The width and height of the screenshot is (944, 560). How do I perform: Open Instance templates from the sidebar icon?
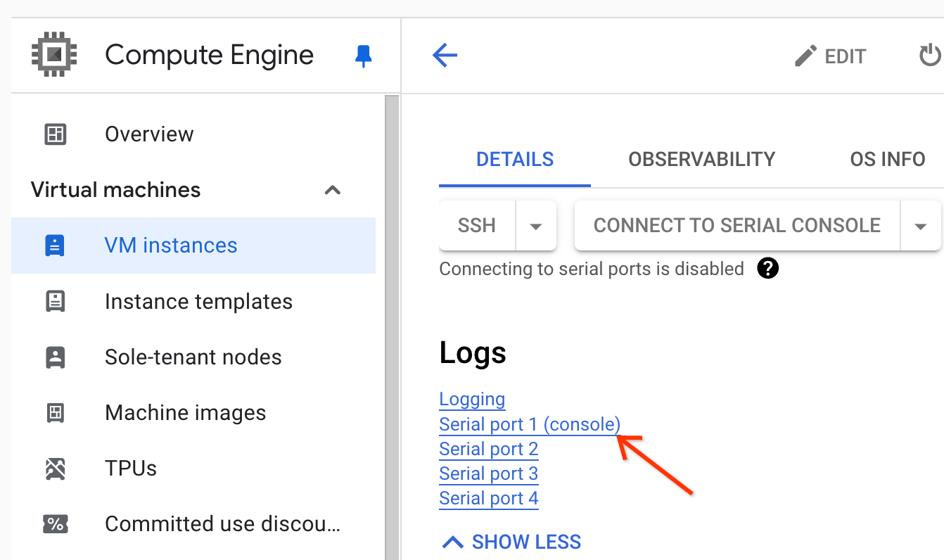click(53, 301)
